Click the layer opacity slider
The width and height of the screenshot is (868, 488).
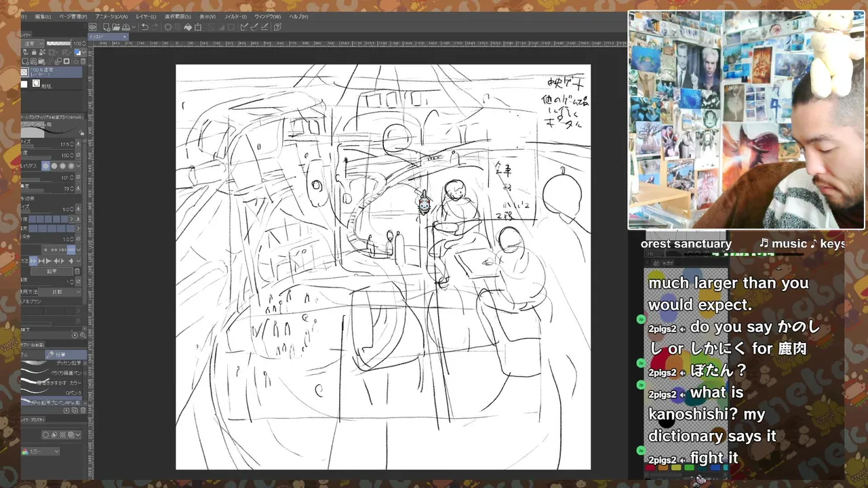[58, 43]
